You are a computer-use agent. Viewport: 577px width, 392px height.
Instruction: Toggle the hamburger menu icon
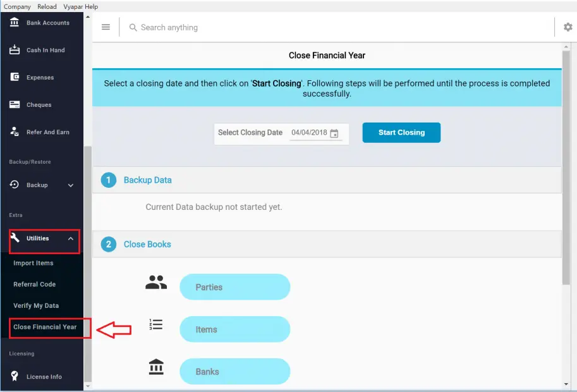tap(106, 27)
